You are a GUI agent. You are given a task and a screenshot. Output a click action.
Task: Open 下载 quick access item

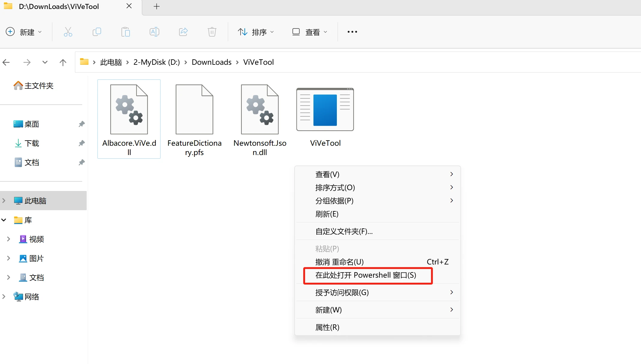click(26, 143)
